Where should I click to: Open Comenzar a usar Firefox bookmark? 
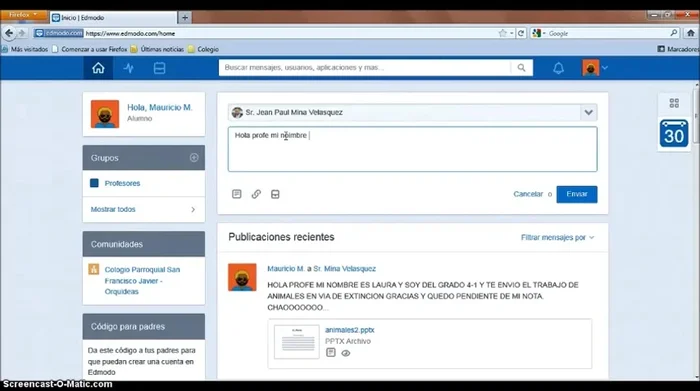point(89,49)
